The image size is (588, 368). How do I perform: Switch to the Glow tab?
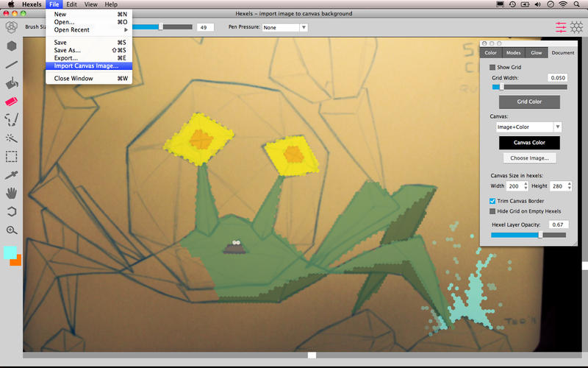(x=537, y=53)
